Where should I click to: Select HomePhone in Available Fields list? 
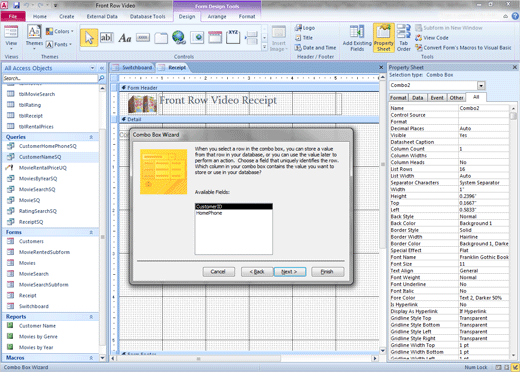coord(234,213)
